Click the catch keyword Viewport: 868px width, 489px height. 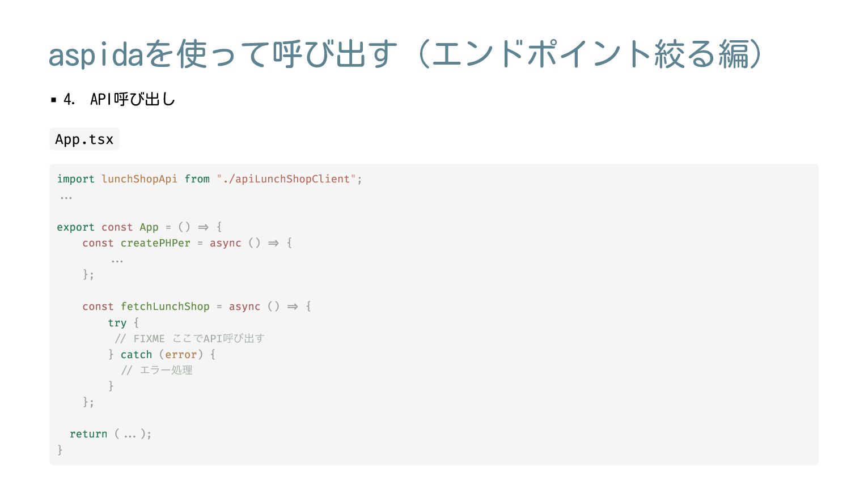point(136,355)
